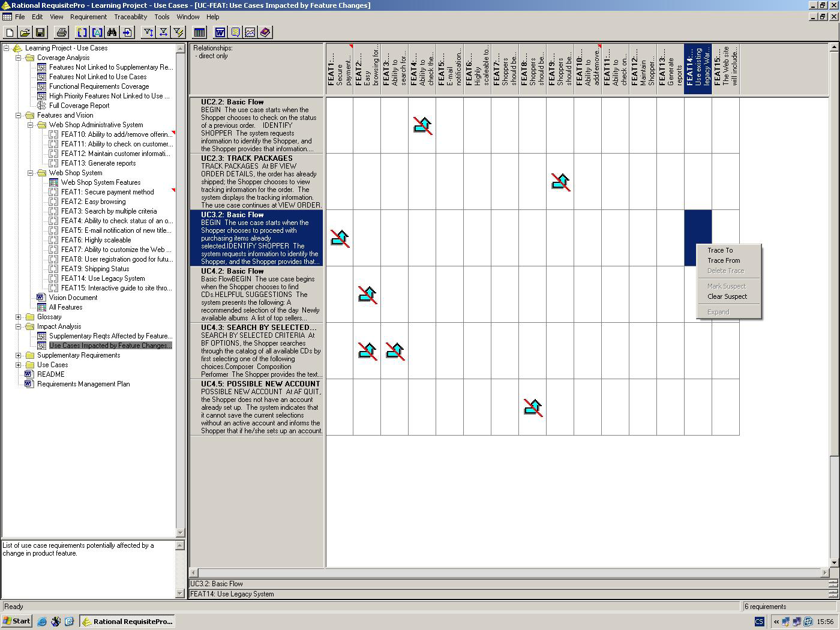840x630 pixels.
Task: Click the explorer tree scroll-down arrow
Action: point(180,533)
